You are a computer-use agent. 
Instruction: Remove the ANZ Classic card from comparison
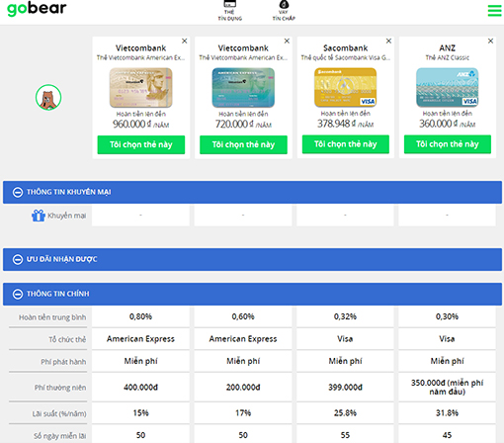pos(490,41)
